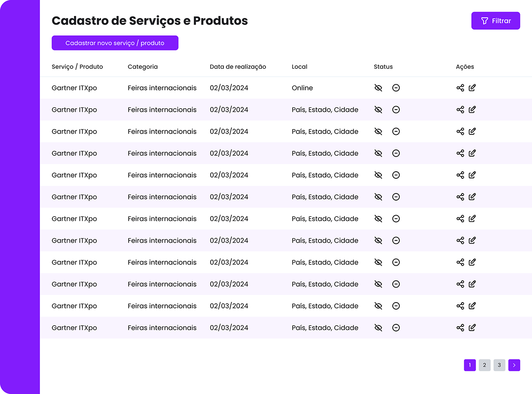Sort by Serviço / Produto column header
532x394 pixels.
point(77,67)
